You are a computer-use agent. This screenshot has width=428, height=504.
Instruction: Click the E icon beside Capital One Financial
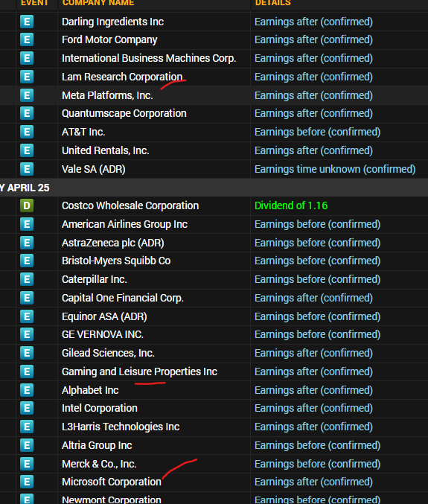click(x=27, y=298)
